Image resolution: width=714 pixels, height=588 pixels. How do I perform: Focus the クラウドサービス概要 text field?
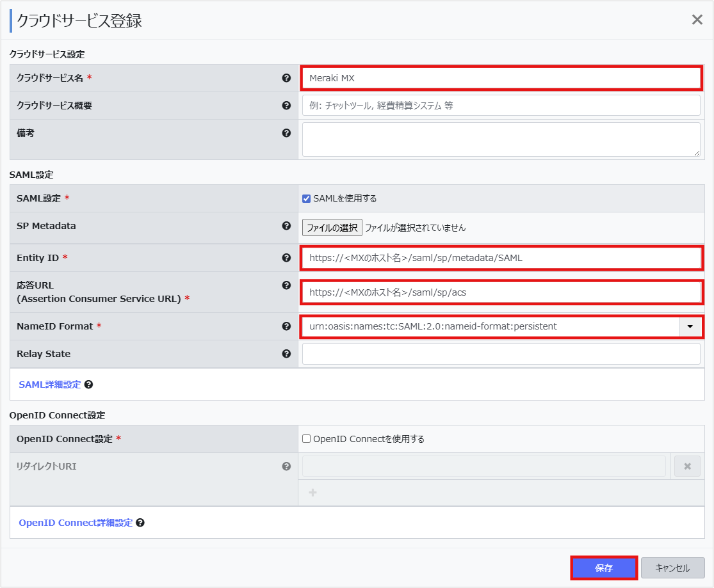point(501,106)
